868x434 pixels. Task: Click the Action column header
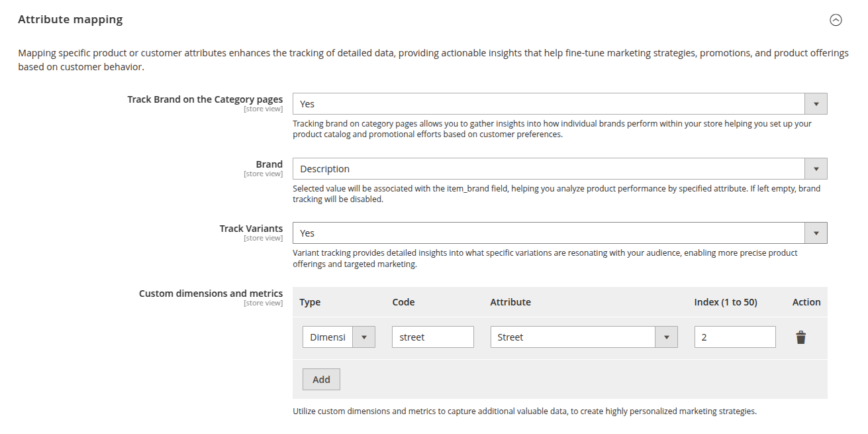pyautogui.click(x=806, y=301)
